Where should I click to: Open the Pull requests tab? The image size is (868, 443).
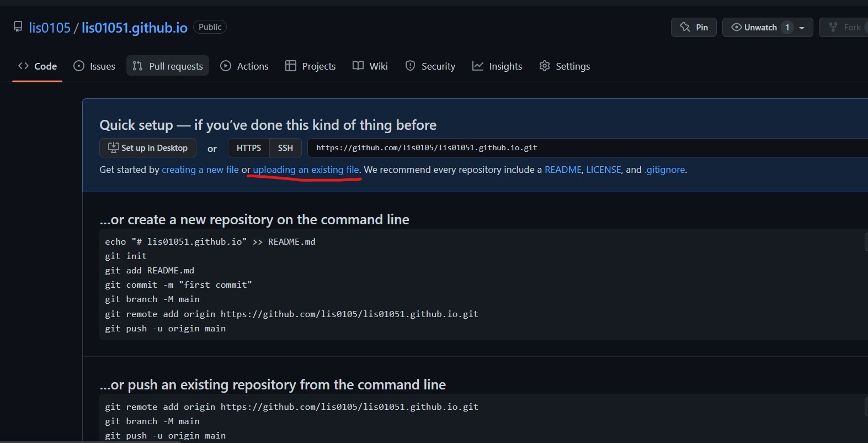point(168,66)
